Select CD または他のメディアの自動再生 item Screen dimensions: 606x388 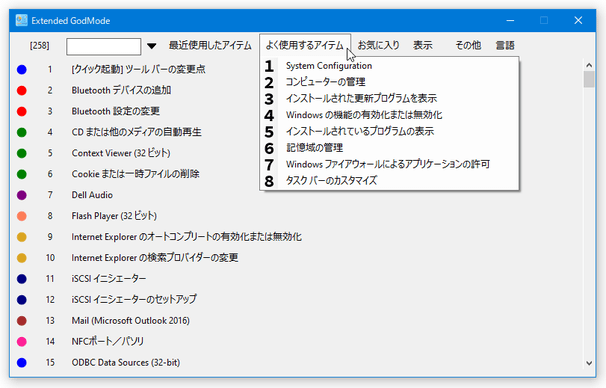point(136,132)
